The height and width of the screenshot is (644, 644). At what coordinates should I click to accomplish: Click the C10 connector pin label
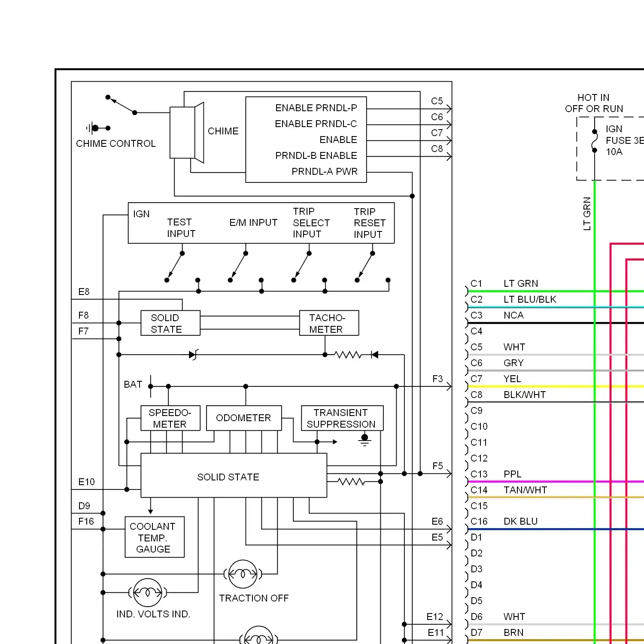click(x=479, y=426)
